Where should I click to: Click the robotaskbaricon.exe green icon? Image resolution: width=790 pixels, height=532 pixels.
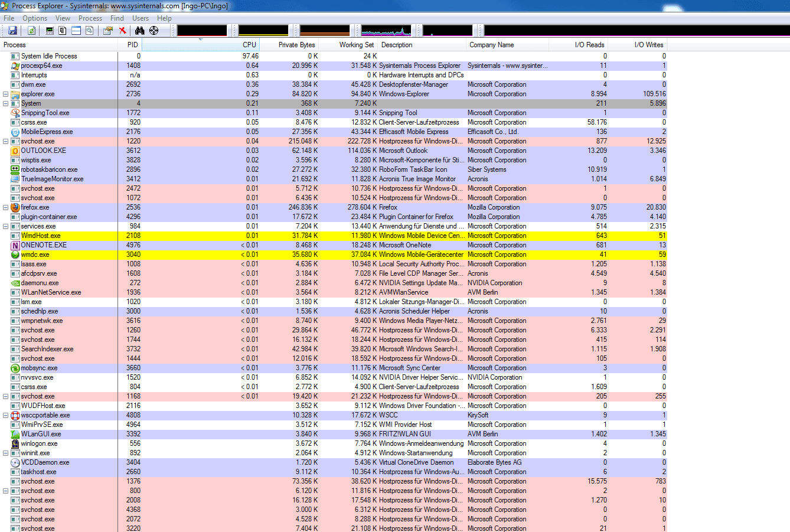[15, 169]
